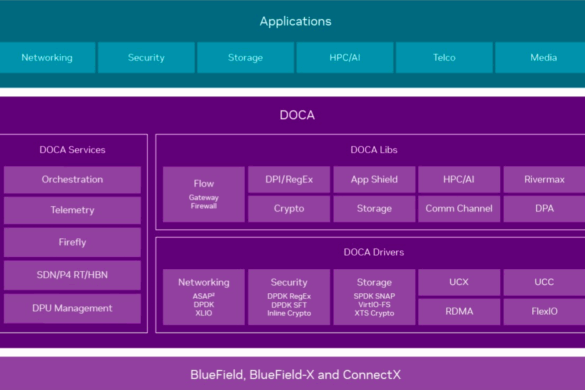Select the DPU Management block
Viewport: 585px width, 390px height.
coord(72,309)
